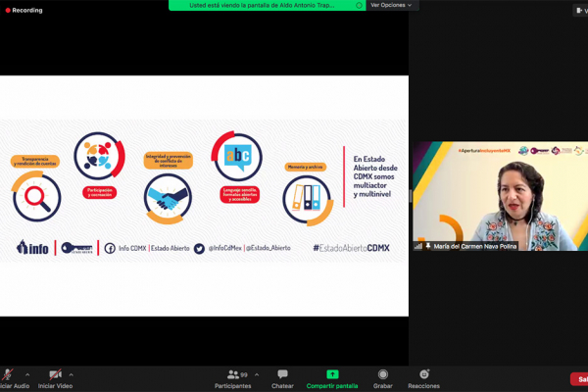Screen dimensions: 588x392
Task: Turn on camera via Iniciar Video
Action: [x=55, y=379]
